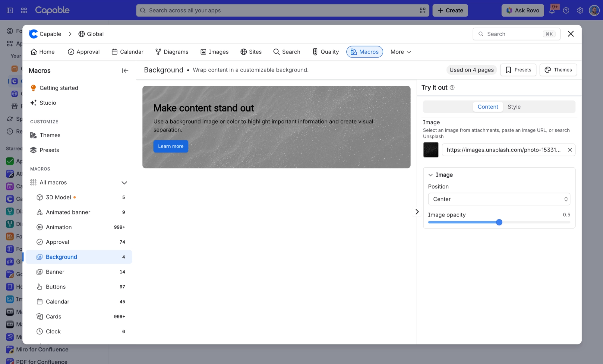
Task: Open the More dropdown in navigation
Action: click(401, 52)
